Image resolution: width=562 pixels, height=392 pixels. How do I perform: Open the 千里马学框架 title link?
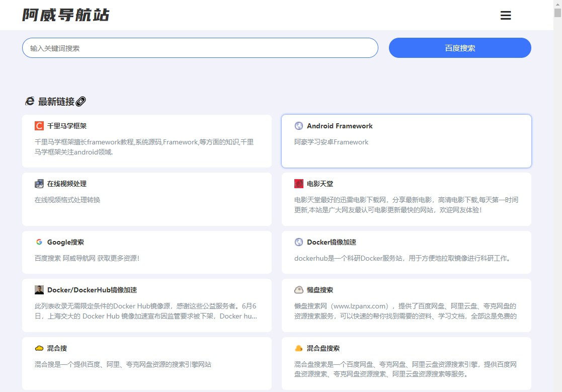tap(67, 126)
